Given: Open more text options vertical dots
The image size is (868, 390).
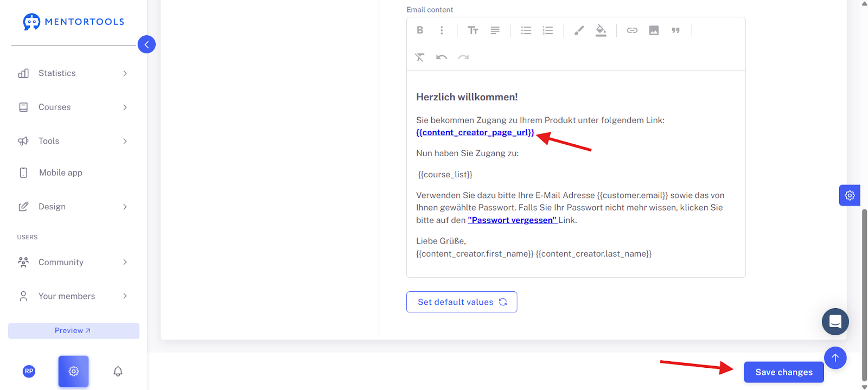Looking at the screenshot, I should coord(442,30).
